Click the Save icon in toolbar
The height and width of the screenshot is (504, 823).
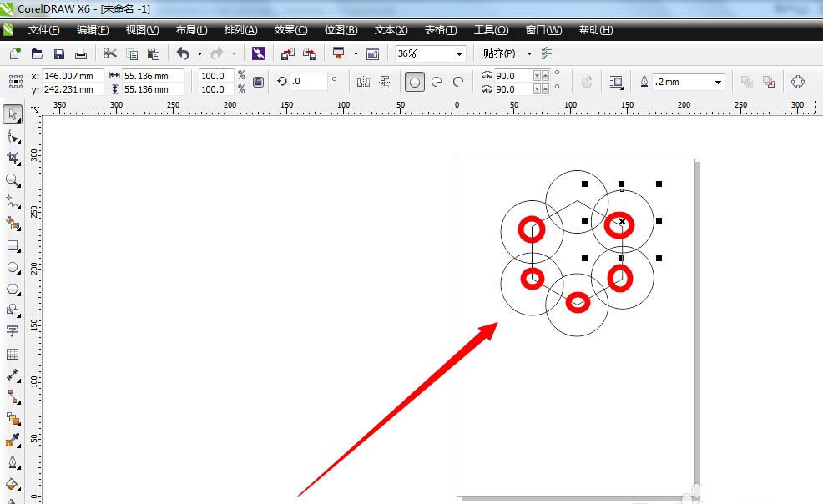[x=59, y=54]
